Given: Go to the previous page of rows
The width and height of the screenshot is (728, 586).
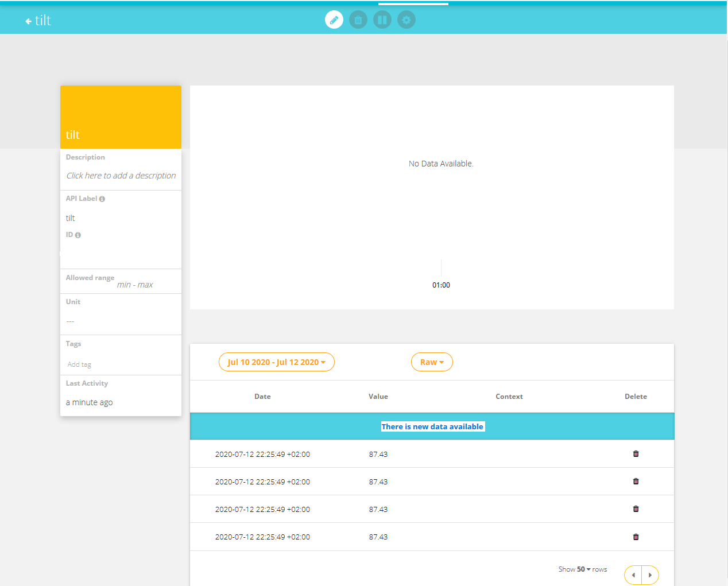Looking at the screenshot, I should [633, 575].
